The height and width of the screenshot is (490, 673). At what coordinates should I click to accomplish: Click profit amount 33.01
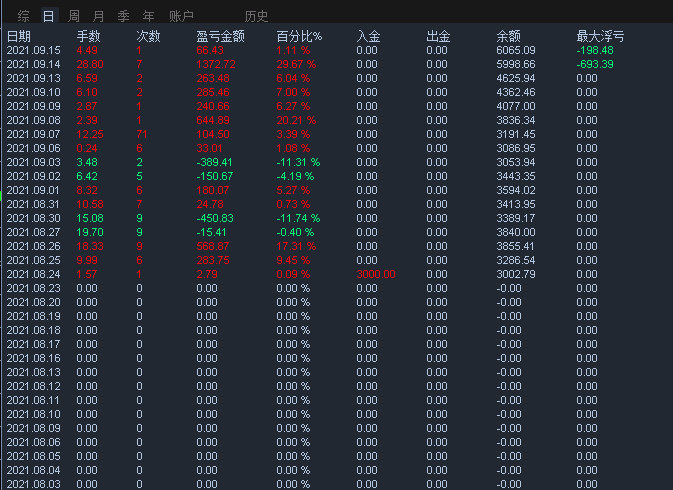coord(209,148)
